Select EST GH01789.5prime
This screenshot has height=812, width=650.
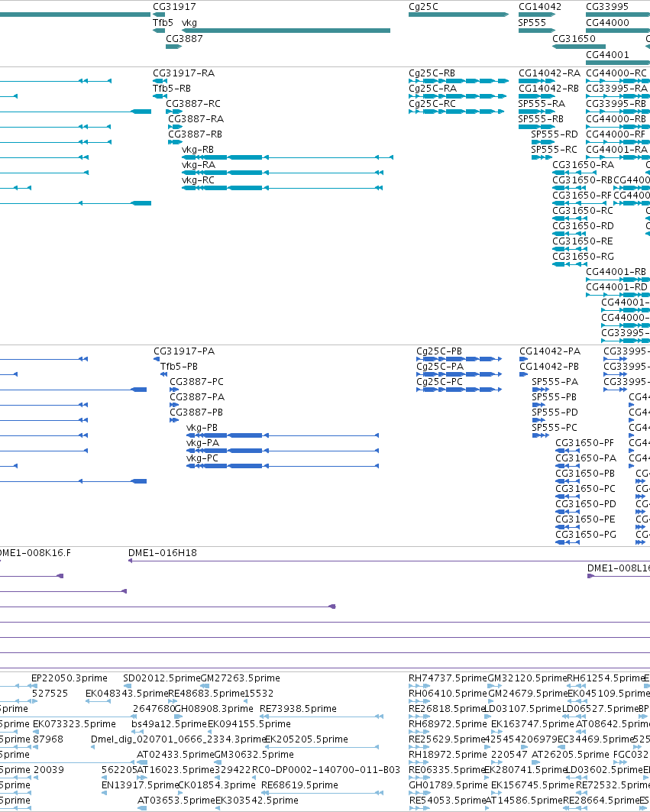point(448,785)
